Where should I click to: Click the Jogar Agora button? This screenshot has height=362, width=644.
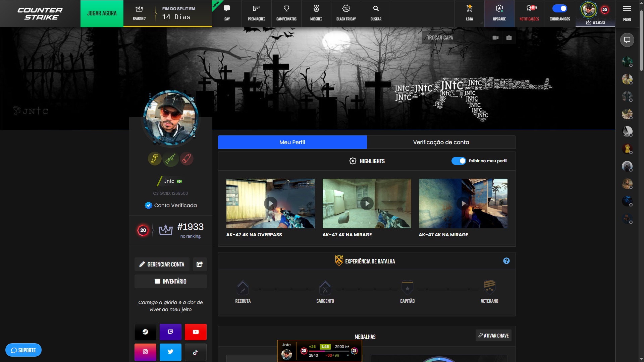point(102,13)
